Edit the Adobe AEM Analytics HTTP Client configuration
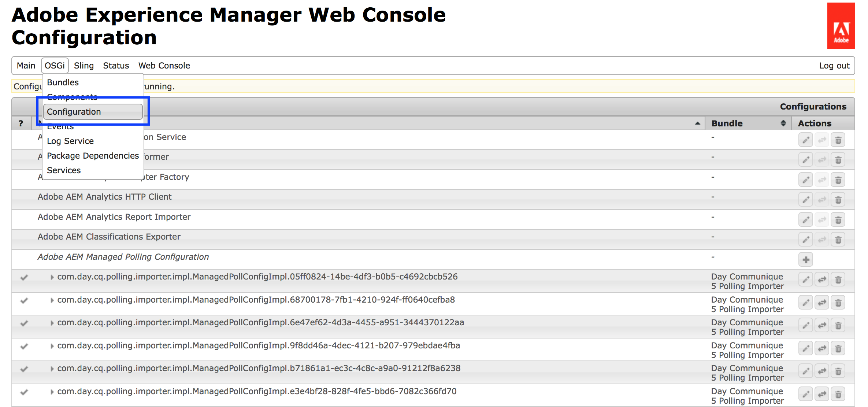Viewport: 868px width, 407px height. coord(805,200)
